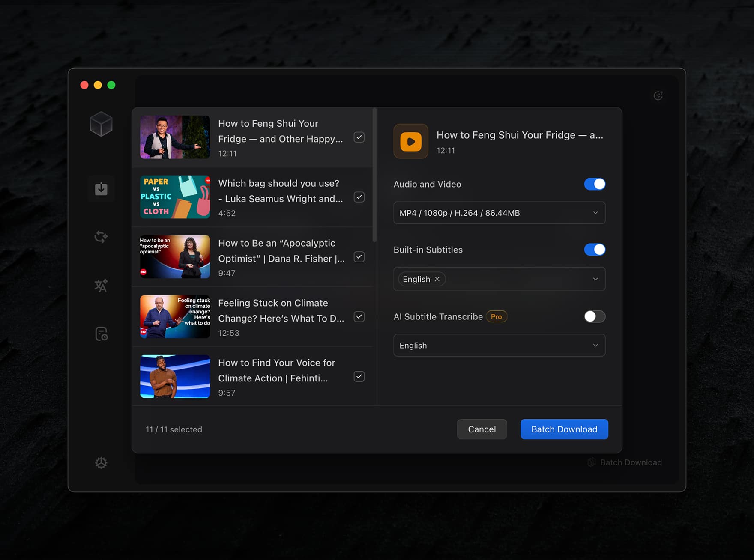Open the AI translation tool in sidebar
754x560 pixels.
101,286
